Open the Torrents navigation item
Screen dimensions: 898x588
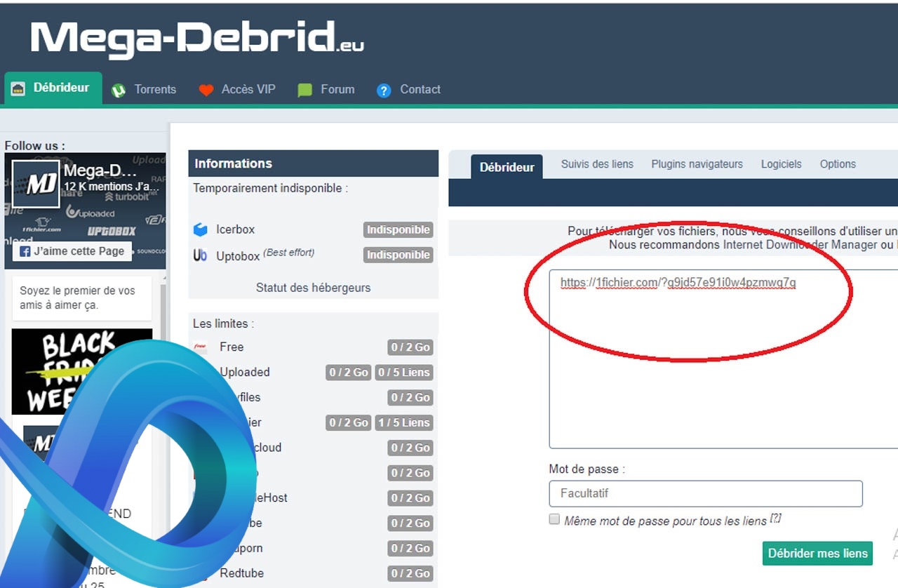(x=155, y=90)
